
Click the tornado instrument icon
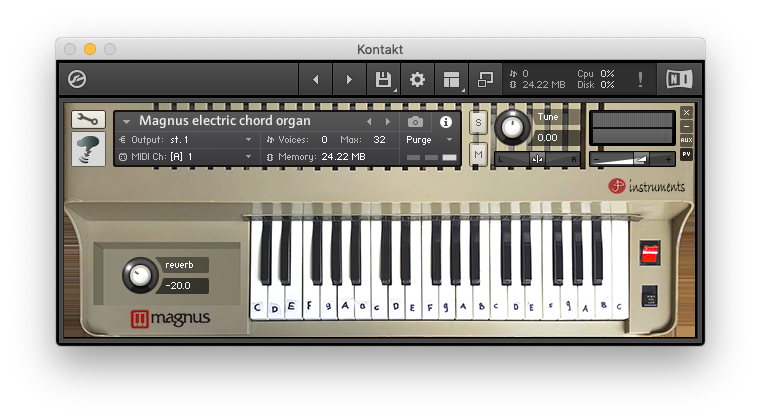click(x=88, y=150)
